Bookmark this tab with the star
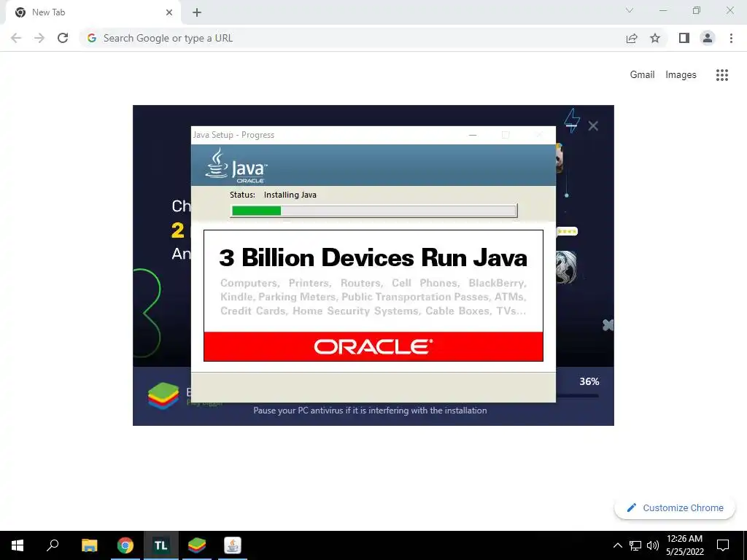This screenshot has width=747, height=560. point(655,38)
